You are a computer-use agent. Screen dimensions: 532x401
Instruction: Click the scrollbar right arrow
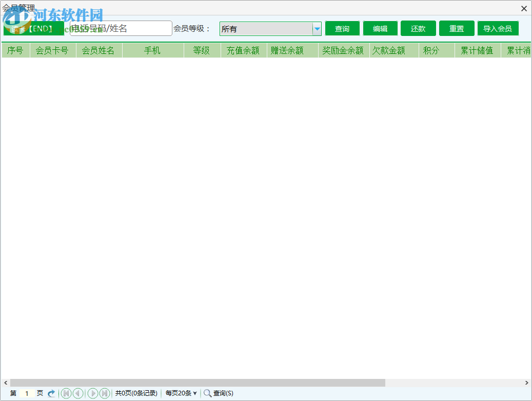(526, 383)
